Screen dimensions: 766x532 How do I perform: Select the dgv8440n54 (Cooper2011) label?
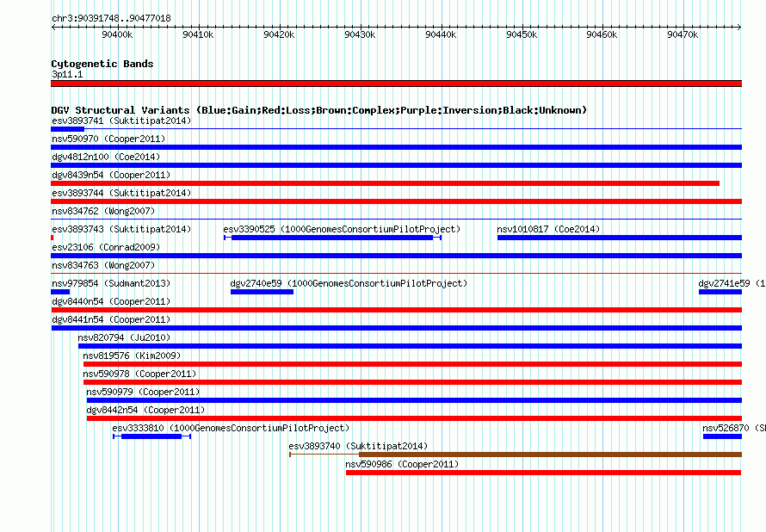(x=111, y=301)
